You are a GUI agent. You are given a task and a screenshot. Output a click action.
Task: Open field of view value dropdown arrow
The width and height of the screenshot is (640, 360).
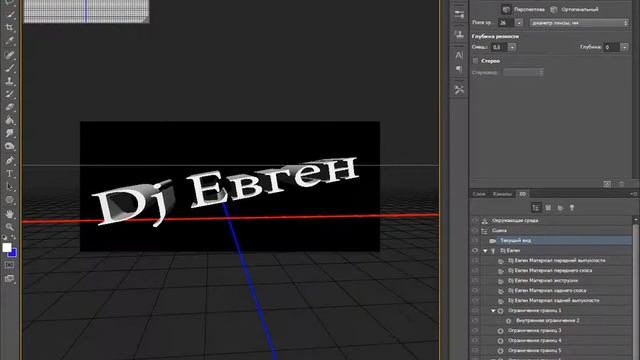[x=519, y=23]
